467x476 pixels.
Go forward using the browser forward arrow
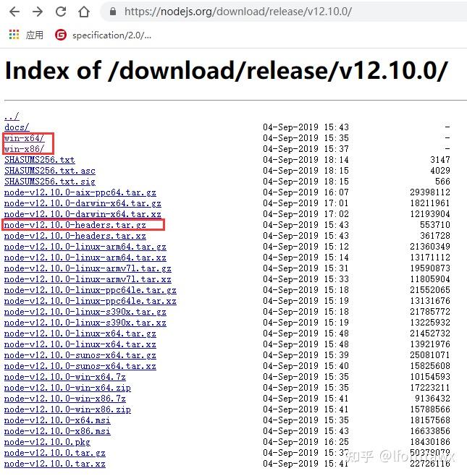click(x=38, y=12)
